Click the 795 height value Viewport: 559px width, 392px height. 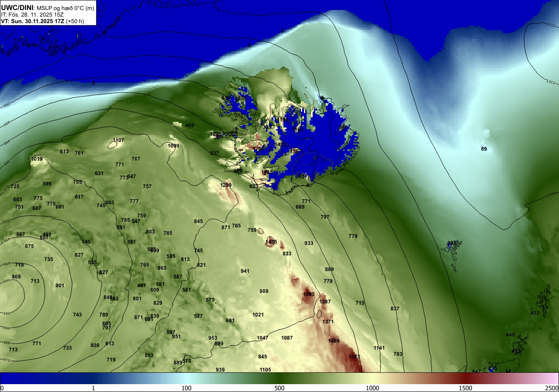77,182
